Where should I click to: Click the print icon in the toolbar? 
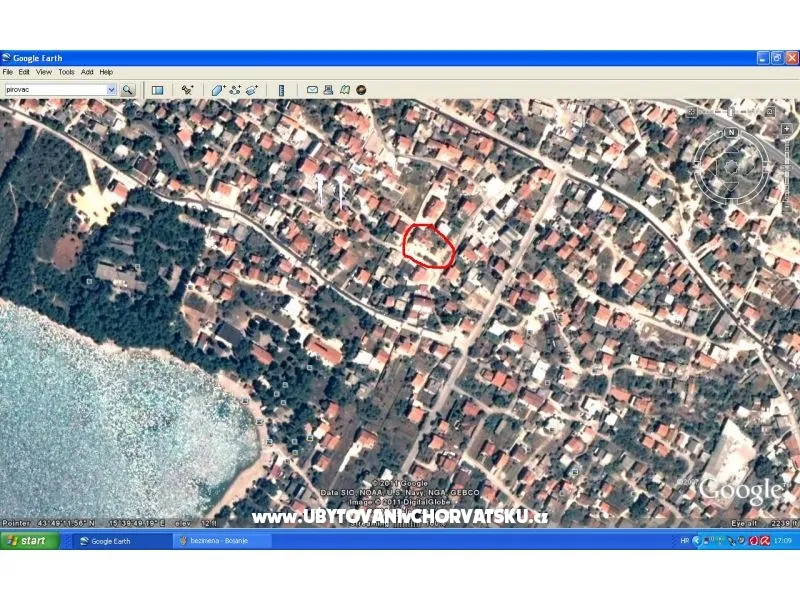[329, 90]
